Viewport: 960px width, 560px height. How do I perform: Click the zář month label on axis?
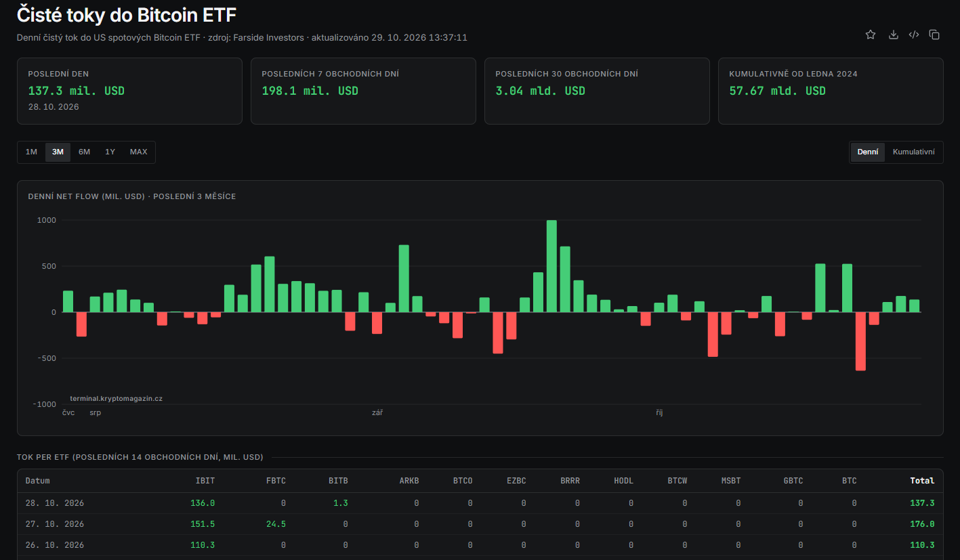[377, 412]
